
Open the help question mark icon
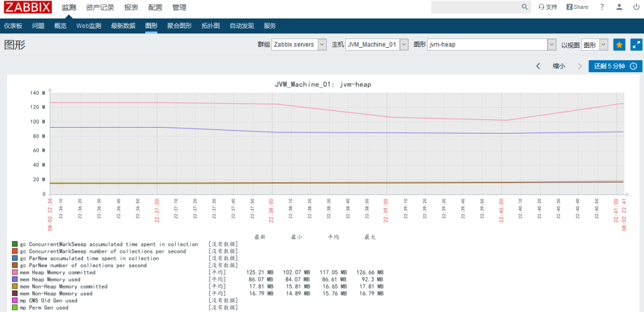coord(602,7)
